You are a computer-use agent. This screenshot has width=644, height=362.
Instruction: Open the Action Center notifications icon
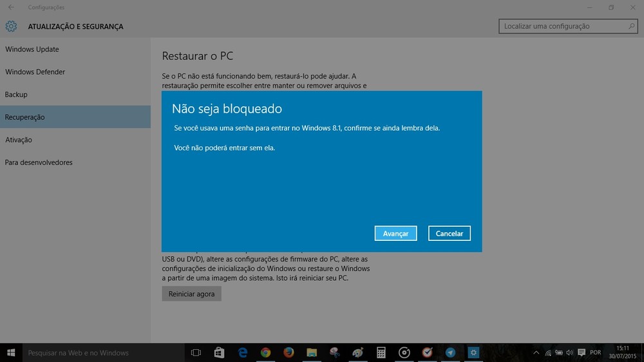point(581,352)
